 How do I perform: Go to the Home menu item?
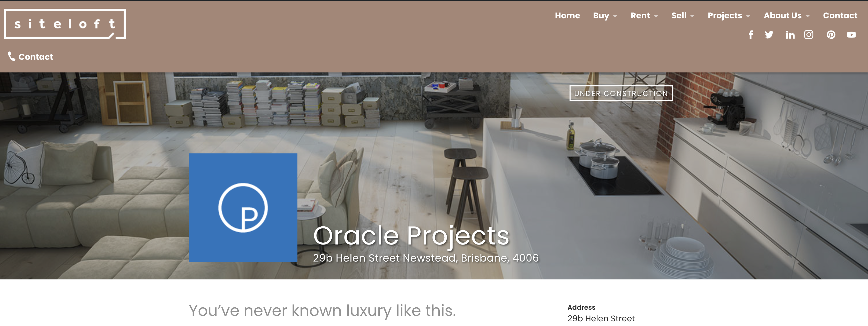pos(567,16)
